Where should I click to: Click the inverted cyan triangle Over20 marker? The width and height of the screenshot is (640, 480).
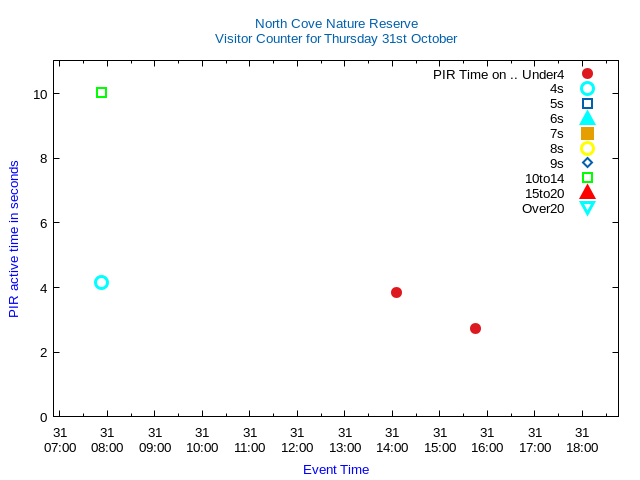pyautogui.click(x=587, y=208)
